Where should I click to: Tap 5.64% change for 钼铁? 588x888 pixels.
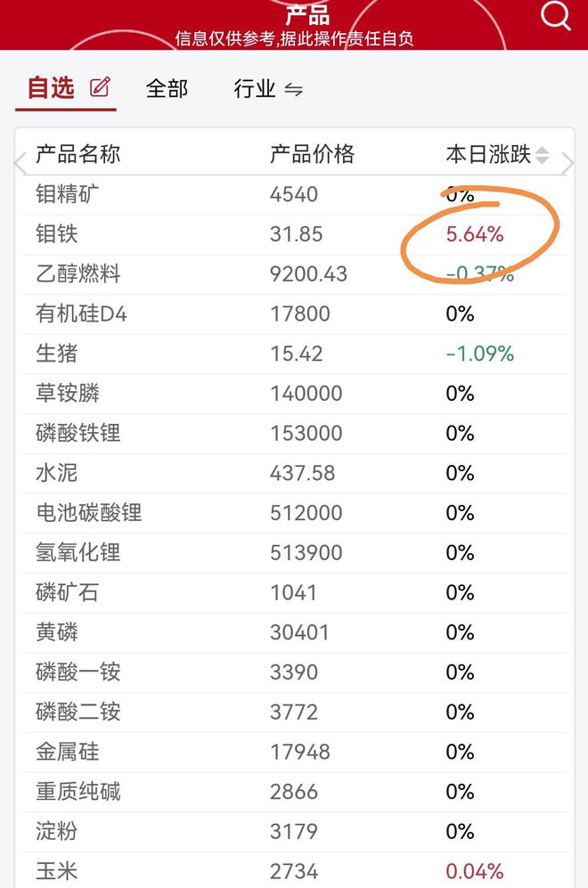tap(475, 234)
